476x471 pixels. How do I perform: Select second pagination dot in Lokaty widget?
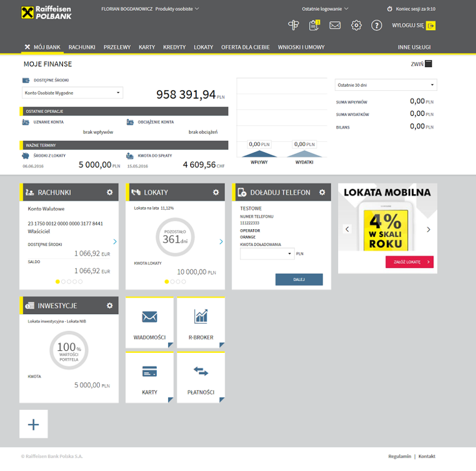coord(173,282)
